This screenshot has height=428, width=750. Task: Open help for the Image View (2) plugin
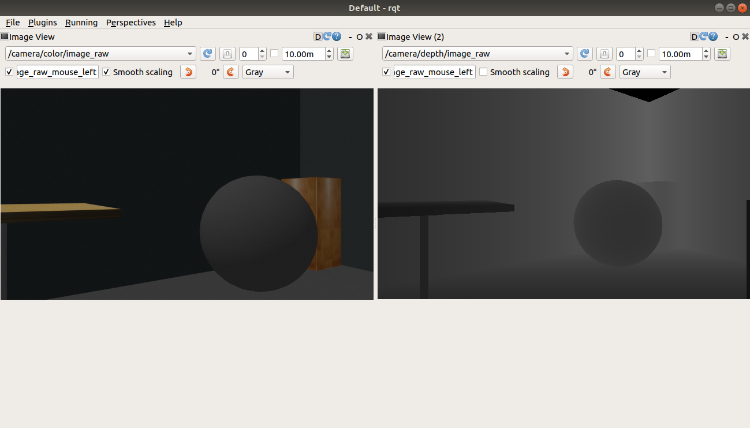tap(713, 37)
